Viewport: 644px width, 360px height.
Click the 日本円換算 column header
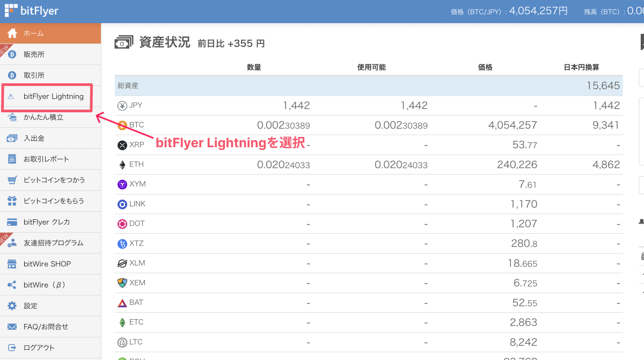click(x=581, y=67)
